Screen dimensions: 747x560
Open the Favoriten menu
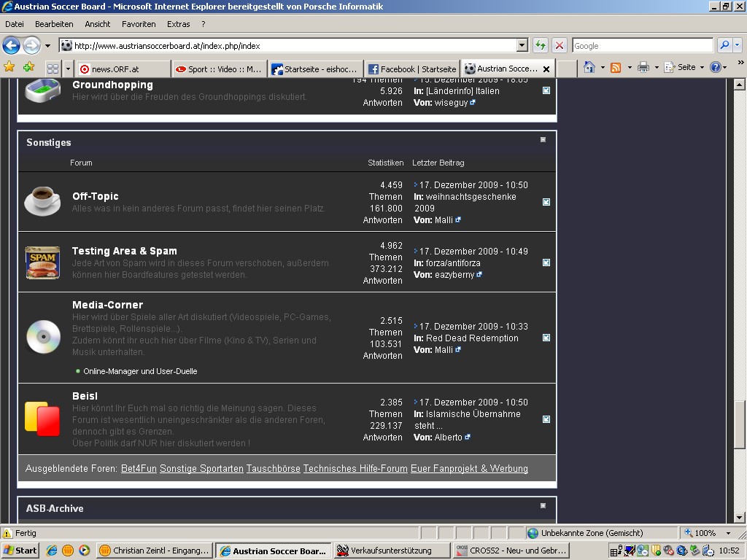point(139,24)
